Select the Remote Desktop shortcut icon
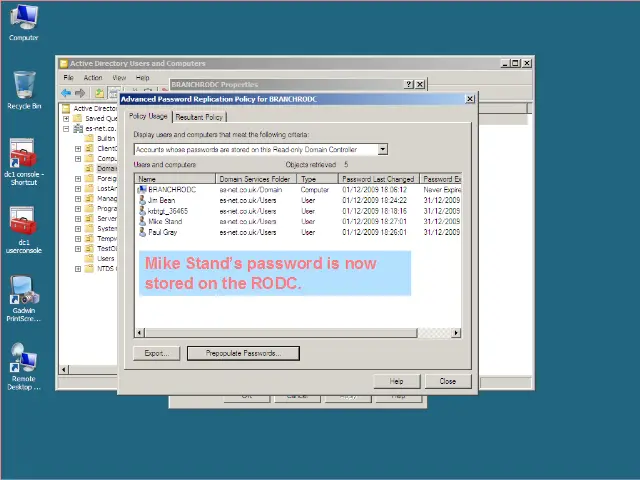 [24, 358]
